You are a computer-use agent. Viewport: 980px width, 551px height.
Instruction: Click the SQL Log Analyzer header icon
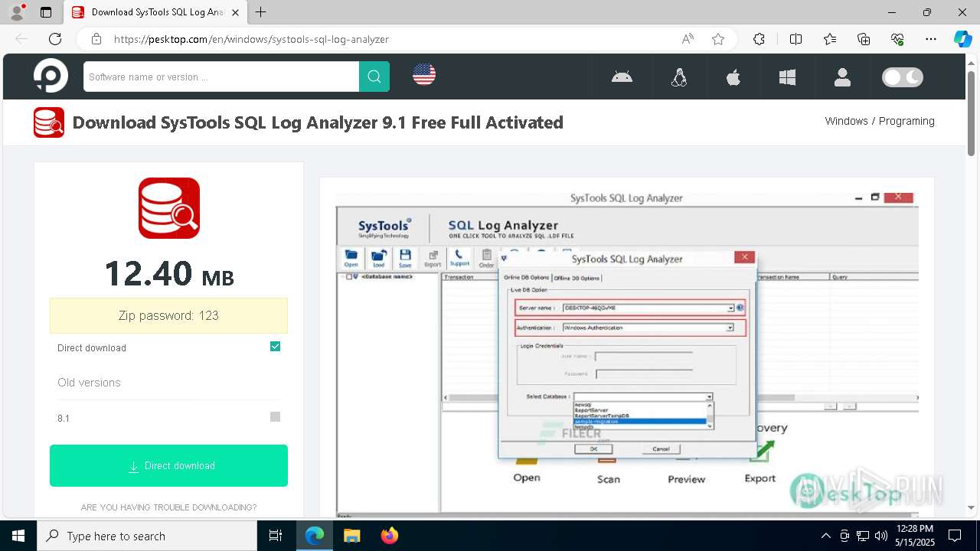49,122
